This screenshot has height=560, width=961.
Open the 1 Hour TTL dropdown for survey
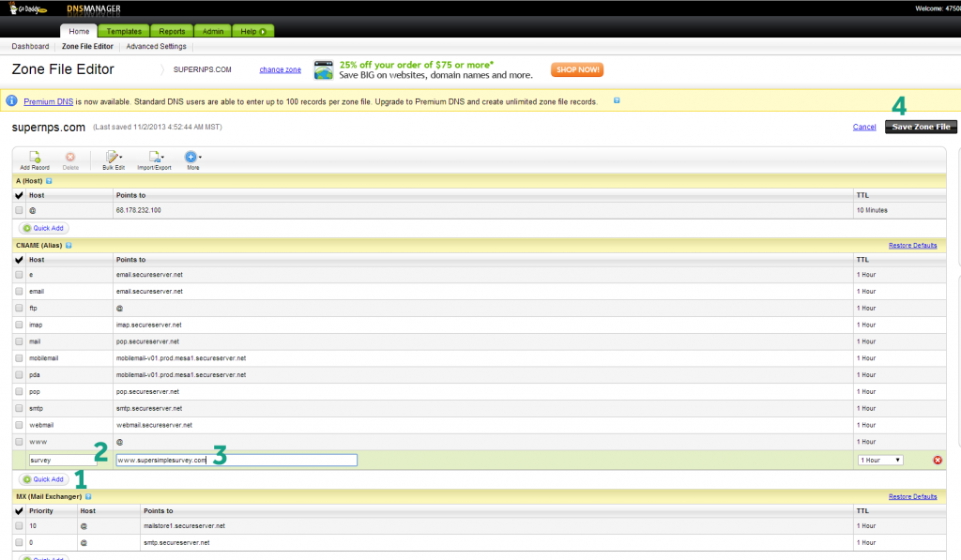click(x=880, y=461)
